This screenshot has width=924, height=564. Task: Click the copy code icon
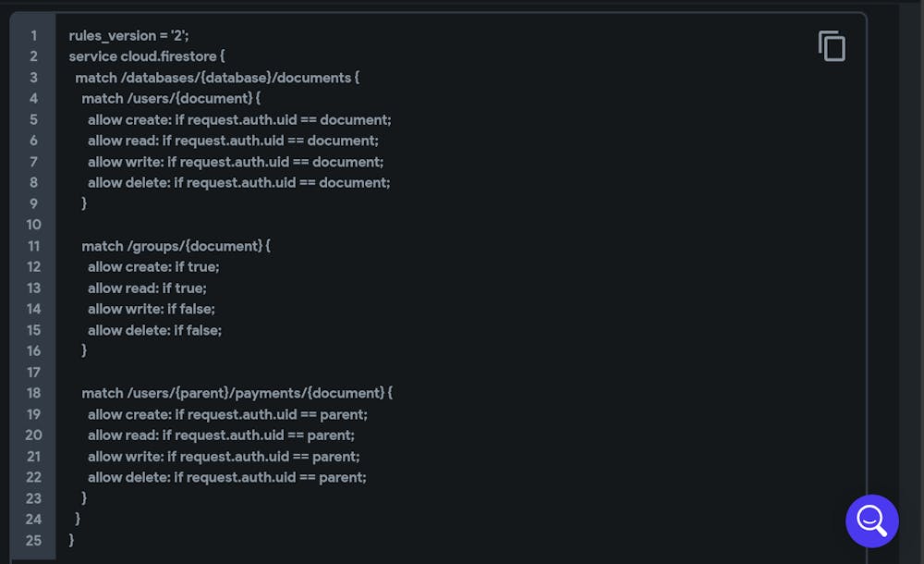tap(832, 46)
